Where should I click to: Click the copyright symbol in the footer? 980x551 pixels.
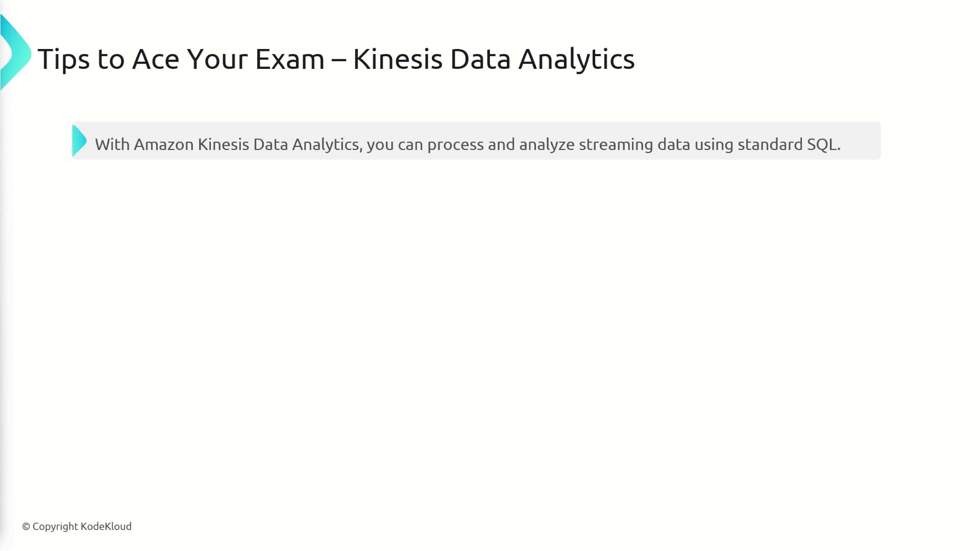26,527
